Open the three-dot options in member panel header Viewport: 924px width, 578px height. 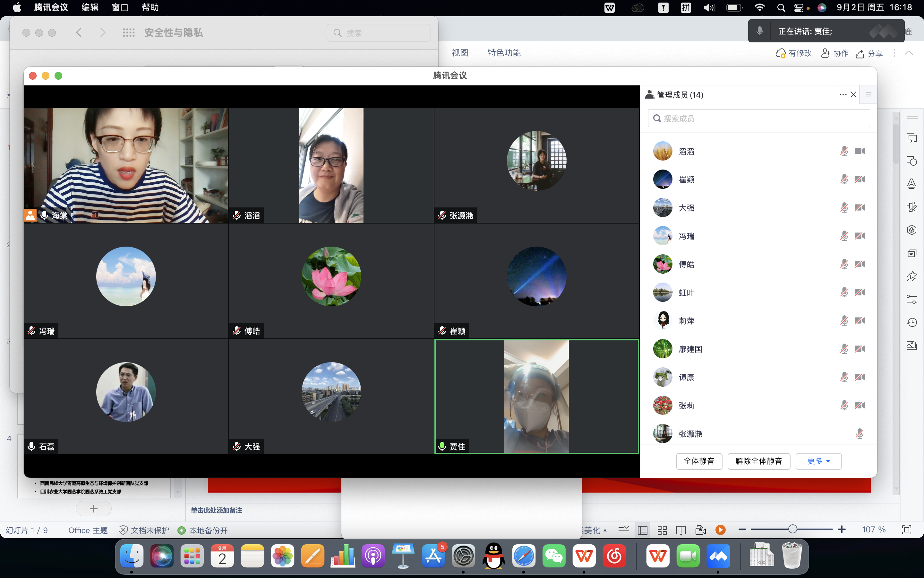click(x=843, y=94)
